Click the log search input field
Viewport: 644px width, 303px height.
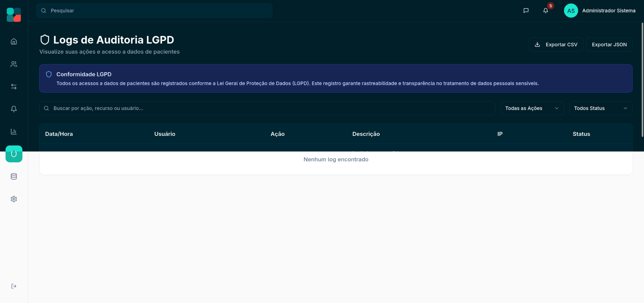[x=267, y=108]
